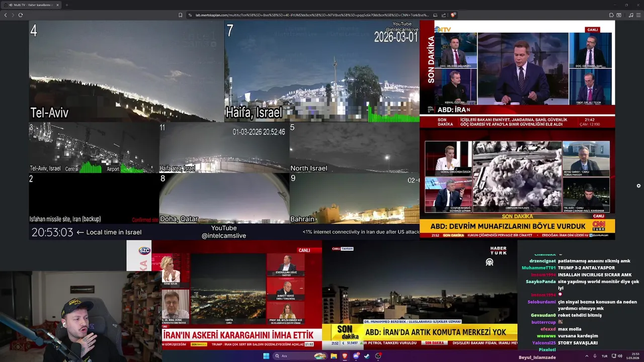Screen dimensions: 644x362
Task: Select the Haifa area camera 11 feed
Action: (224, 148)
